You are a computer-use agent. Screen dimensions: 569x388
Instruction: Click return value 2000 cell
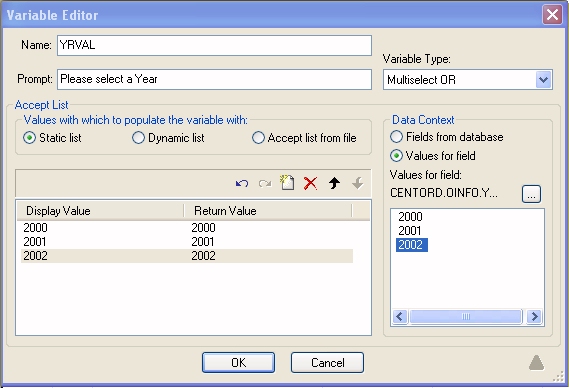tap(203, 228)
